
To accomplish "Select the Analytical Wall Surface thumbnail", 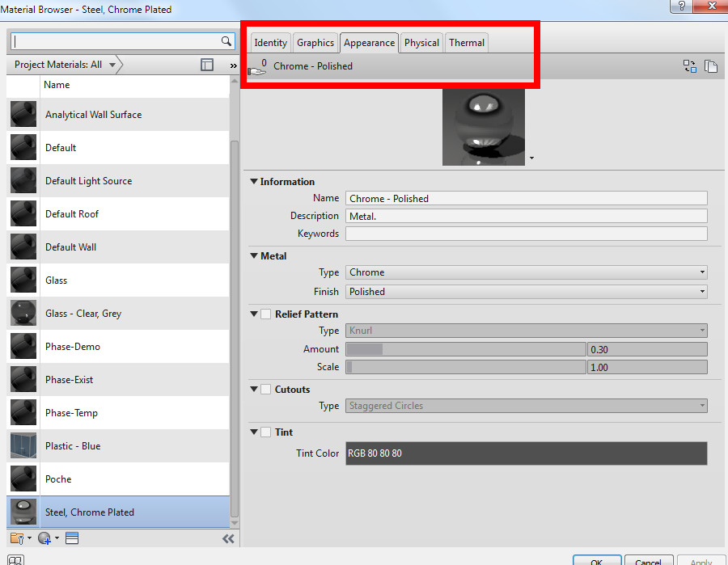I will point(23,115).
